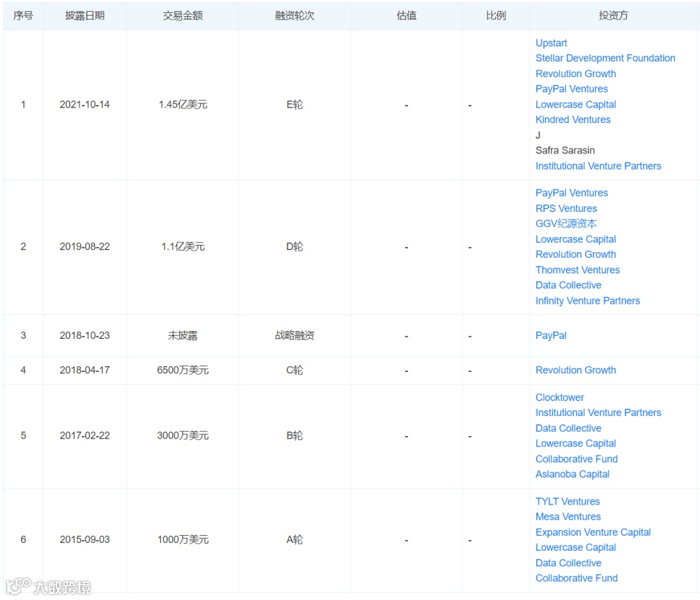Click Collaborative Fund in the A轮 row

coord(576,579)
